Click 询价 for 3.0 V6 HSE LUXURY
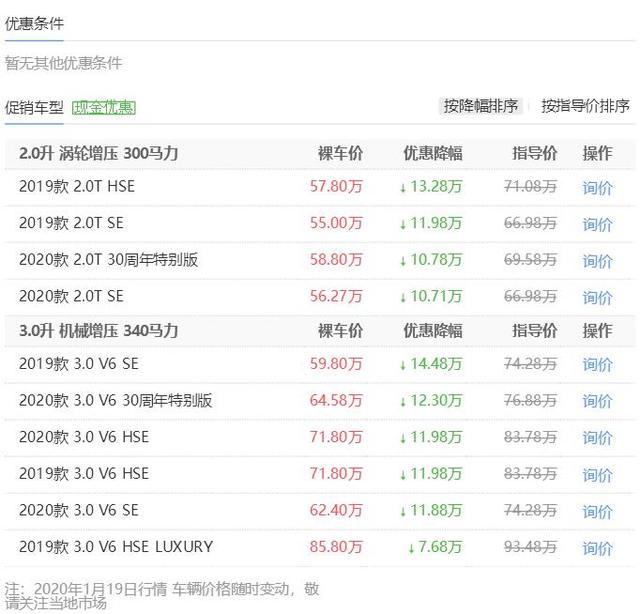 (x=597, y=548)
